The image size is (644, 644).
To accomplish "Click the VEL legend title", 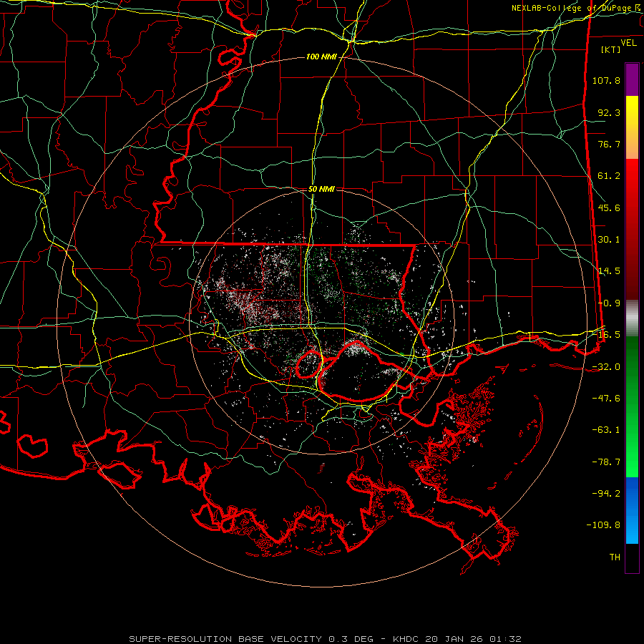I will click(x=628, y=43).
